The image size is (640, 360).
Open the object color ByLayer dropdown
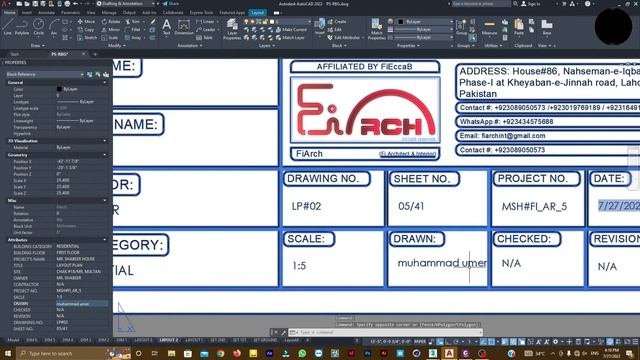[426, 22]
